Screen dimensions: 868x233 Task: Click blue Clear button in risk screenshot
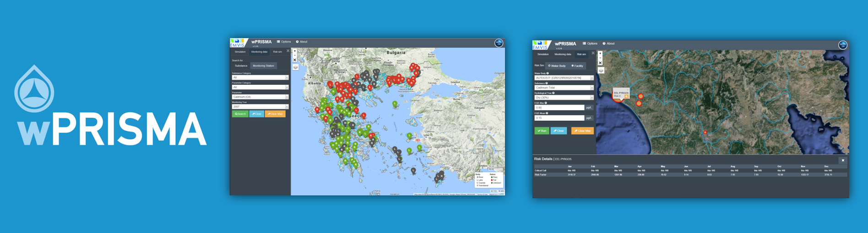click(x=559, y=131)
